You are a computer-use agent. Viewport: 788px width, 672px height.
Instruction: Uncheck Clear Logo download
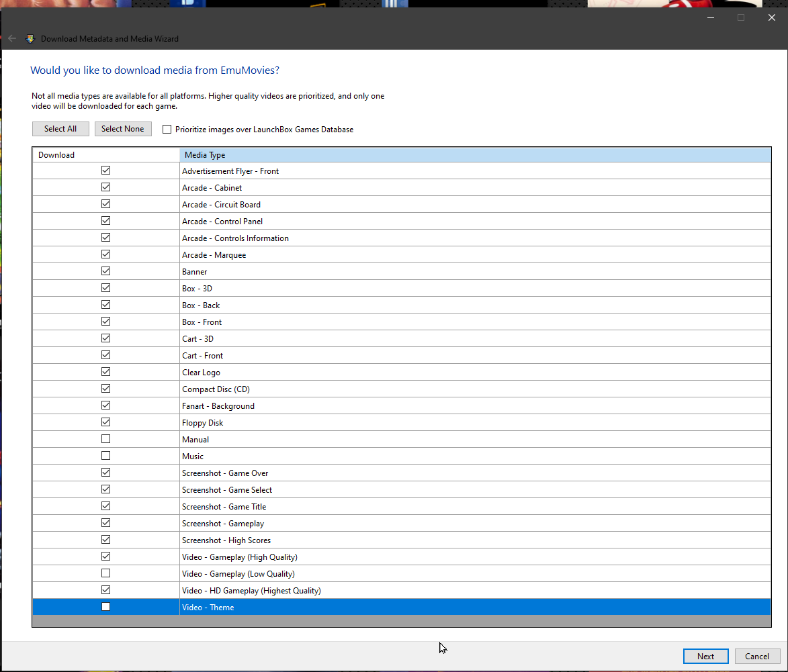point(105,372)
